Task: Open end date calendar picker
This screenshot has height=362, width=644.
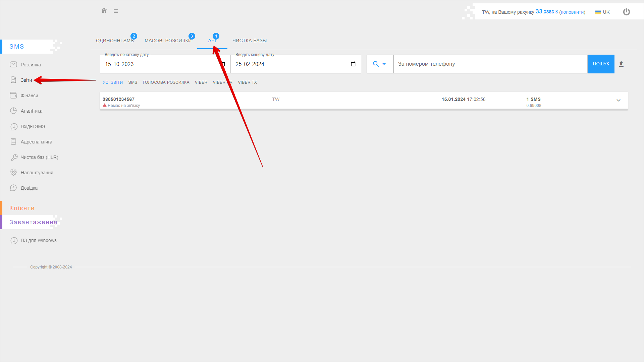Action: pyautogui.click(x=353, y=64)
